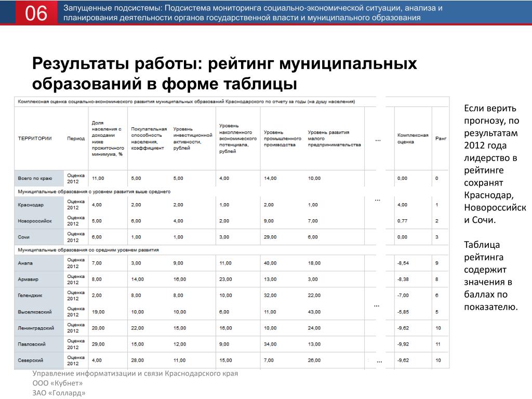Image resolution: width=532 pixels, height=399 pixels.
Task: Click value 34,00 in Павловский row
Action: point(270,344)
